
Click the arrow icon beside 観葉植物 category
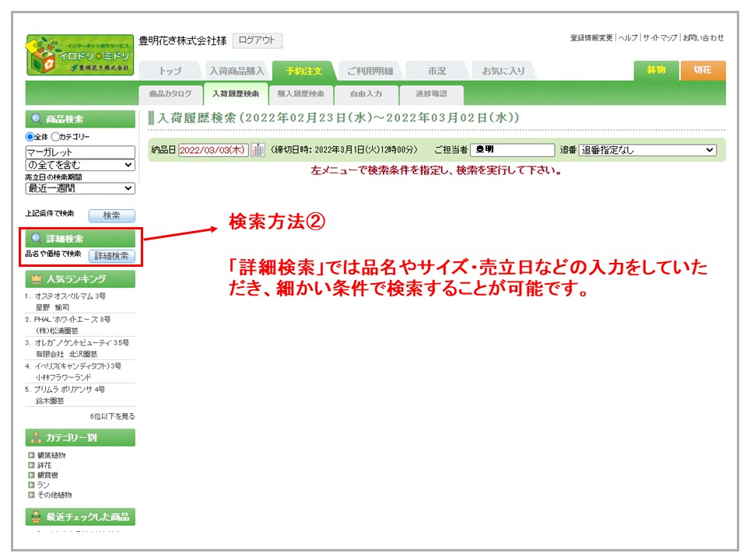tap(31, 455)
